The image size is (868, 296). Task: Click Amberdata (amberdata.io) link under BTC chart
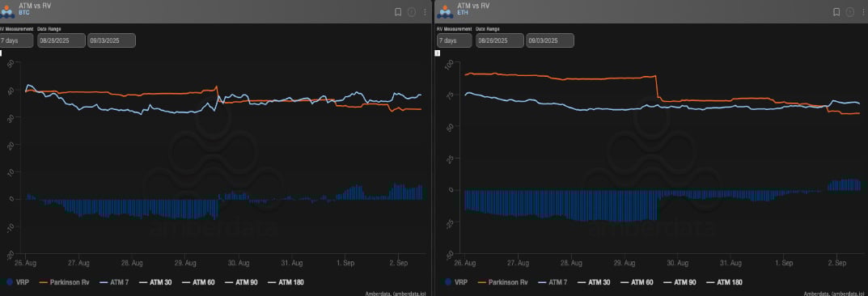(x=397, y=294)
